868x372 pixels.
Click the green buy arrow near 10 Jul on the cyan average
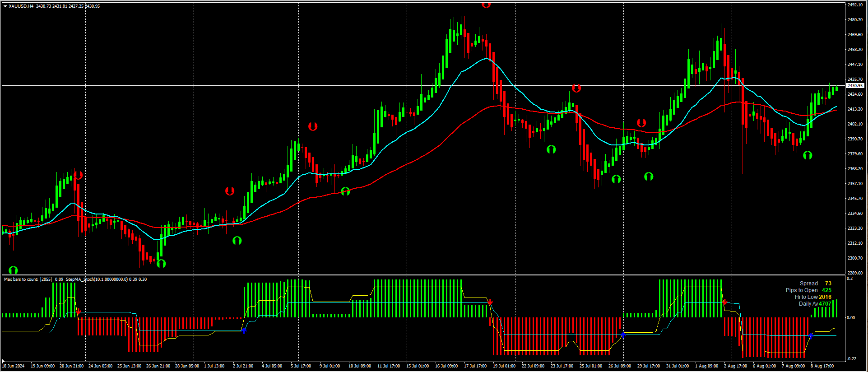point(345,191)
